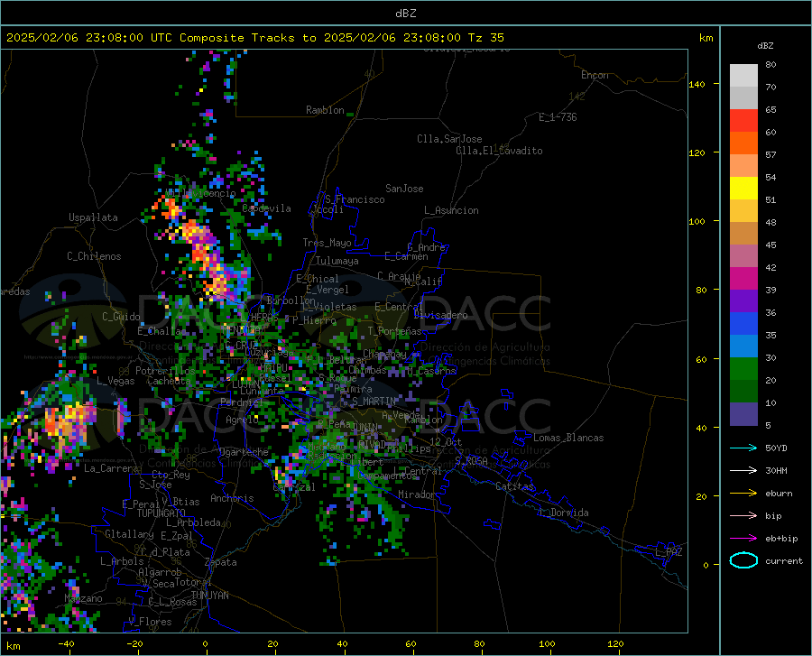Select the royal blue 35–36 dBZ swatch

[743, 324]
